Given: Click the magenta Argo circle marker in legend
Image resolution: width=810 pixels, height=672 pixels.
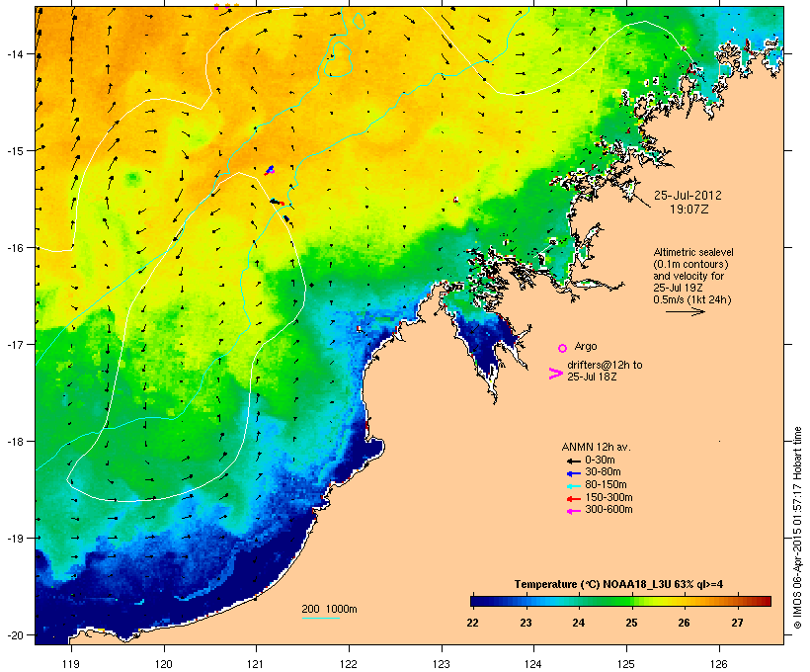Looking at the screenshot, I should point(562,348).
